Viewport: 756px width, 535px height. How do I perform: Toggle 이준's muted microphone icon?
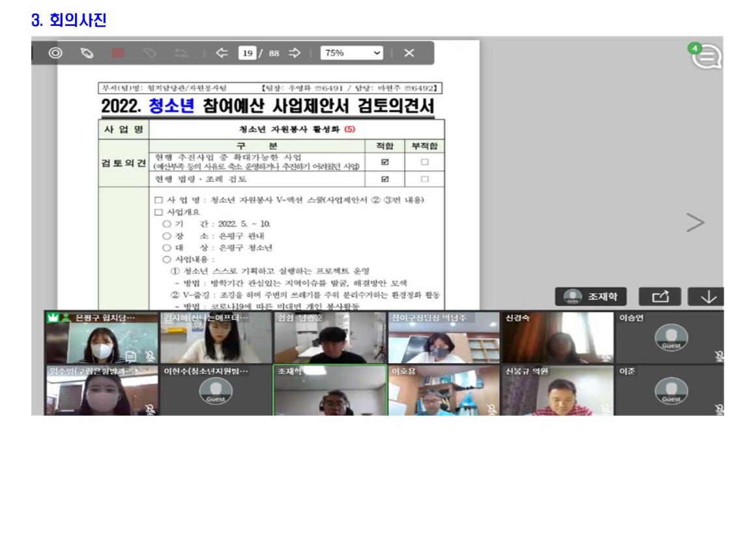pos(720,410)
